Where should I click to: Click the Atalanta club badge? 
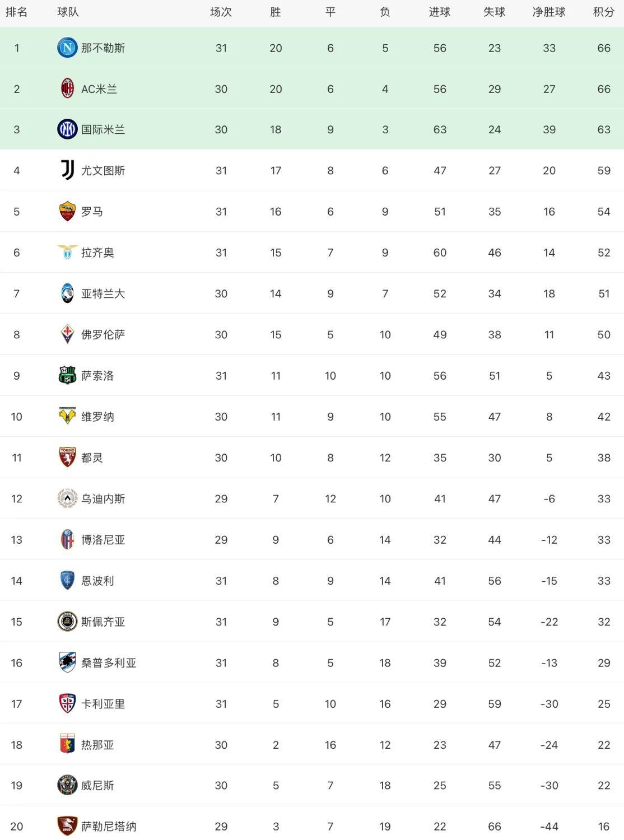[x=67, y=293]
